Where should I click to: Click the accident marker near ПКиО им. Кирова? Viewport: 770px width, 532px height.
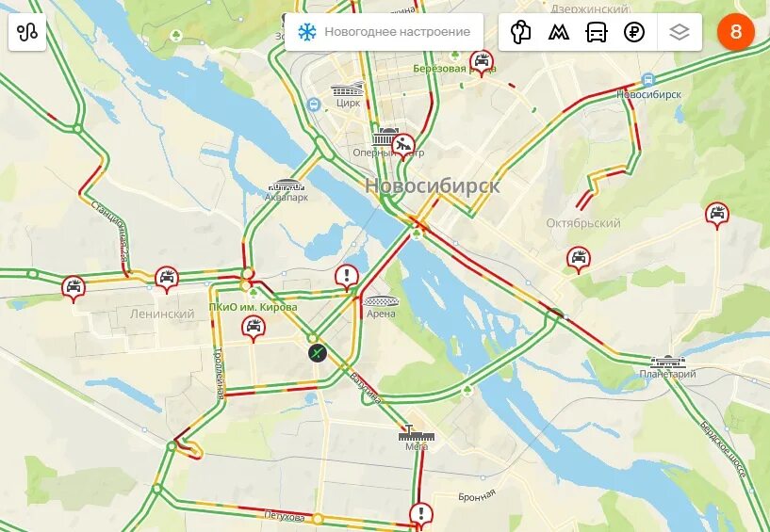coord(254,328)
